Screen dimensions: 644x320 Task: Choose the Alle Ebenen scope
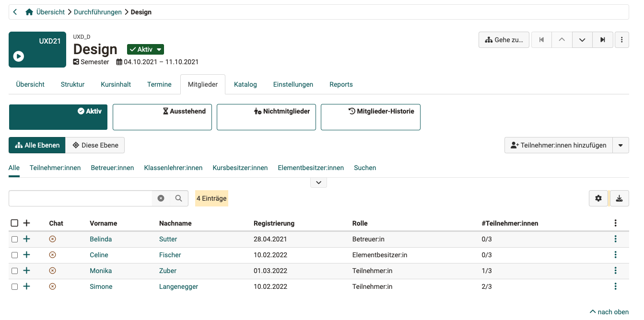(x=37, y=145)
